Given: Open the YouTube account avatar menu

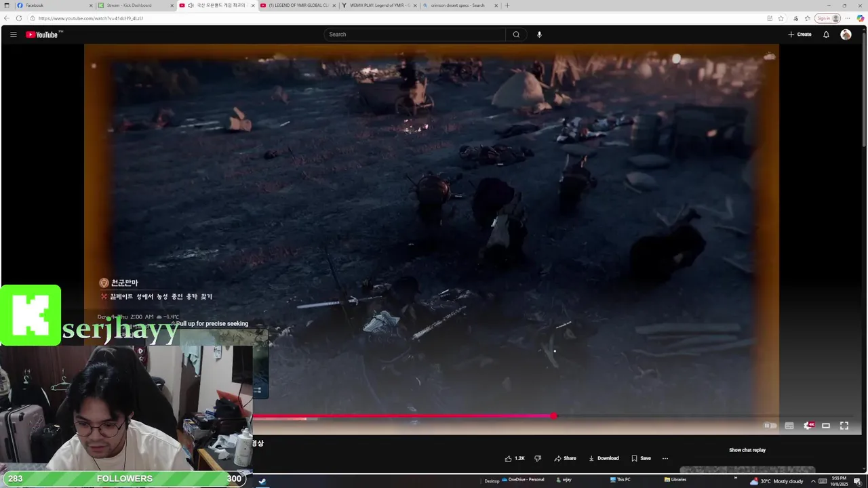Looking at the screenshot, I should coord(846,35).
